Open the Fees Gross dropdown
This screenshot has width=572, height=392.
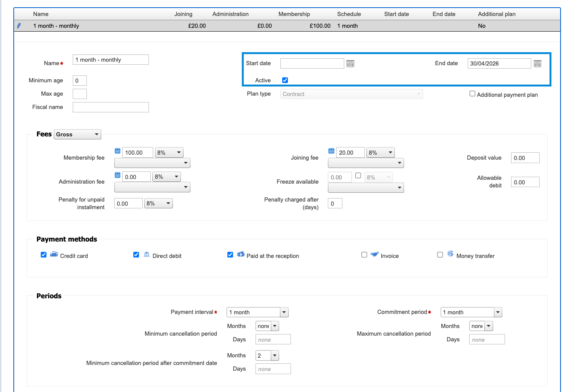coord(77,134)
